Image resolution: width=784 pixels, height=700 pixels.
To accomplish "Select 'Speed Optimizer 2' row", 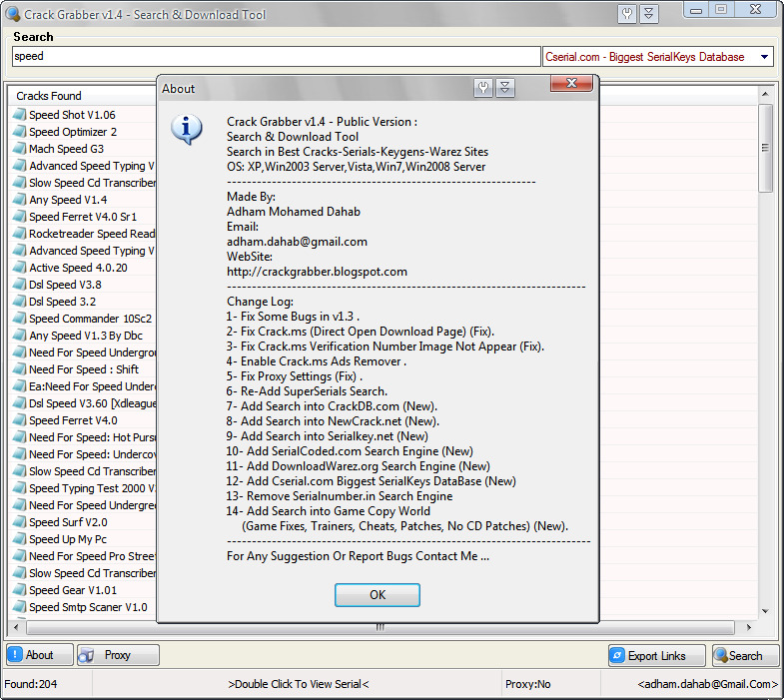I will (73, 132).
